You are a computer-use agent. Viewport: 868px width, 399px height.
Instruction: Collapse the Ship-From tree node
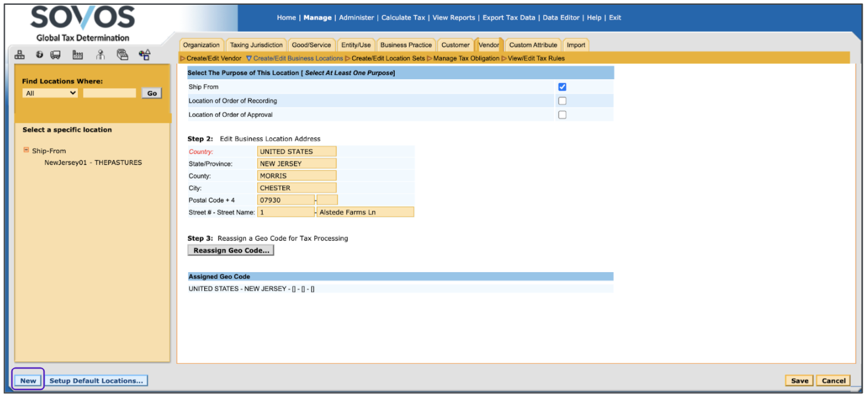[26, 151]
